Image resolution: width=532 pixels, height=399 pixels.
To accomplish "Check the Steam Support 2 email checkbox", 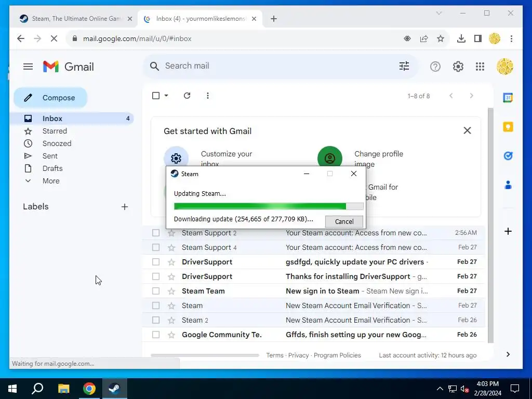I will pyautogui.click(x=156, y=233).
